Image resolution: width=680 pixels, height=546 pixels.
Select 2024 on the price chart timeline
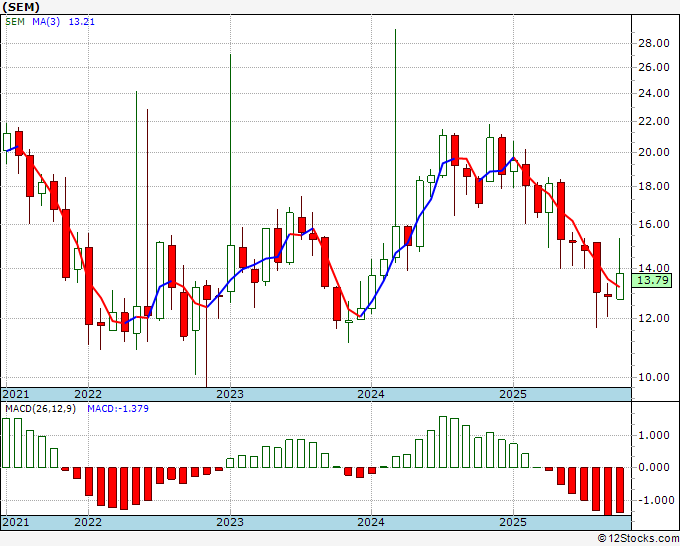pos(371,394)
